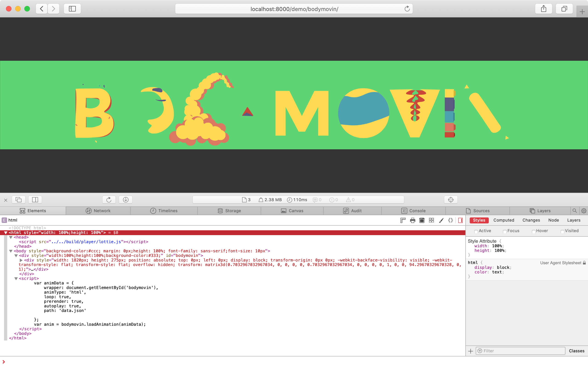
Task: Open the Computed styles tab
Action: coord(503,220)
